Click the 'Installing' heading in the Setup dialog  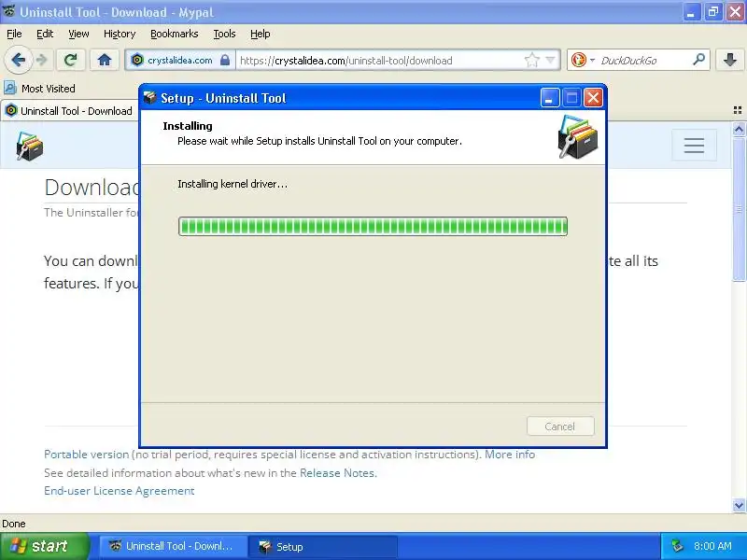(x=188, y=126)
